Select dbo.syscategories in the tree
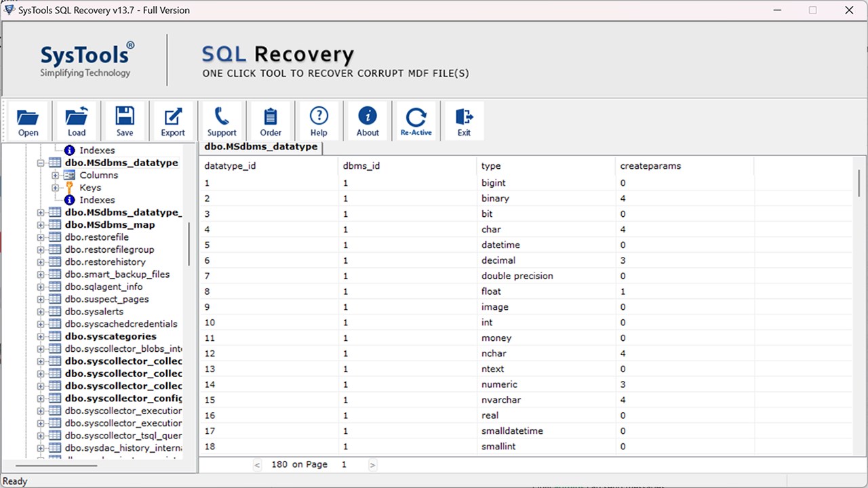 [111, 336]
